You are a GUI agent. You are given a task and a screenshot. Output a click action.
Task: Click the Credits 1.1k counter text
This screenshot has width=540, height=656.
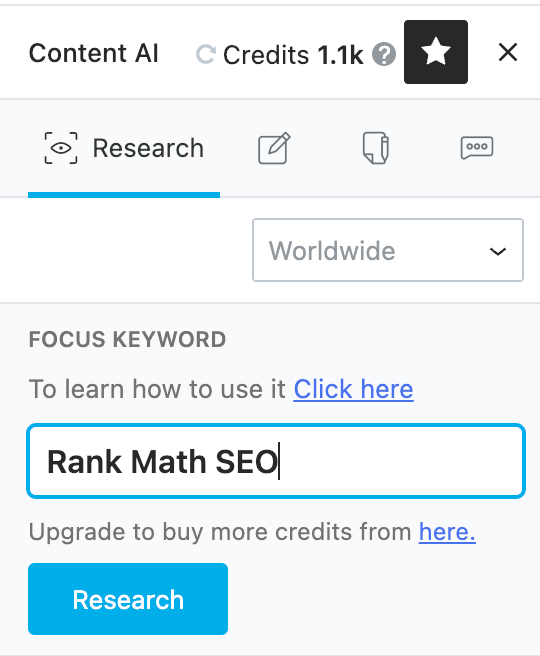293,55
